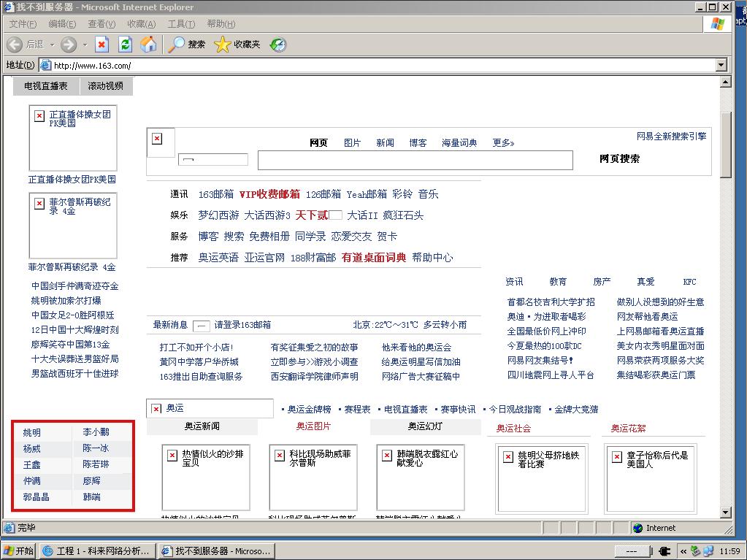This screenshot has height=560, width=747.
Task: Click the Refresh page icon
Action: tap(124, 45)
